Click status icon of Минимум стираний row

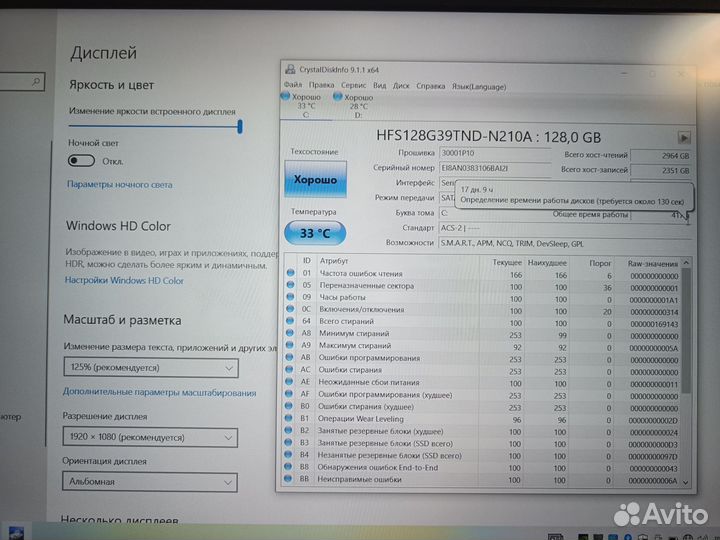[x=290, y=332]
